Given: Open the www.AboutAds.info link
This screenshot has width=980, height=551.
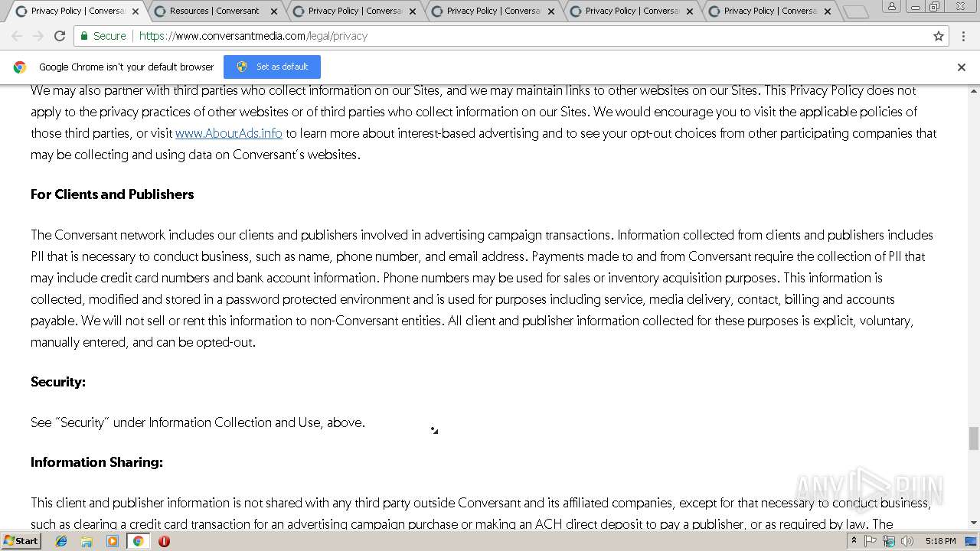Looking at the screenshot, I should 229,133.
